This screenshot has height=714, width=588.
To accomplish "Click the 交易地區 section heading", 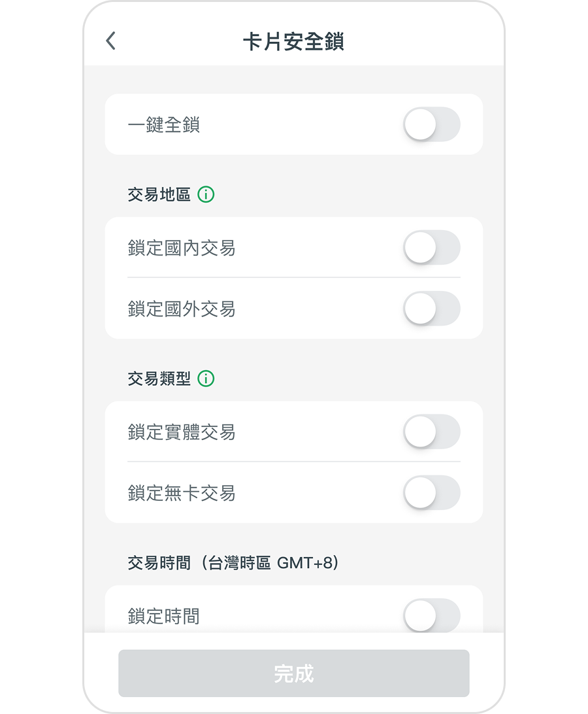I will 159,195.
